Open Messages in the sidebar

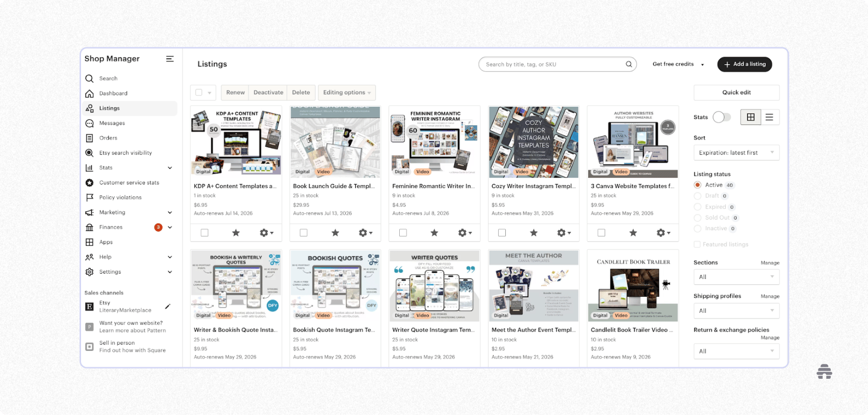[x=112, y=124]
